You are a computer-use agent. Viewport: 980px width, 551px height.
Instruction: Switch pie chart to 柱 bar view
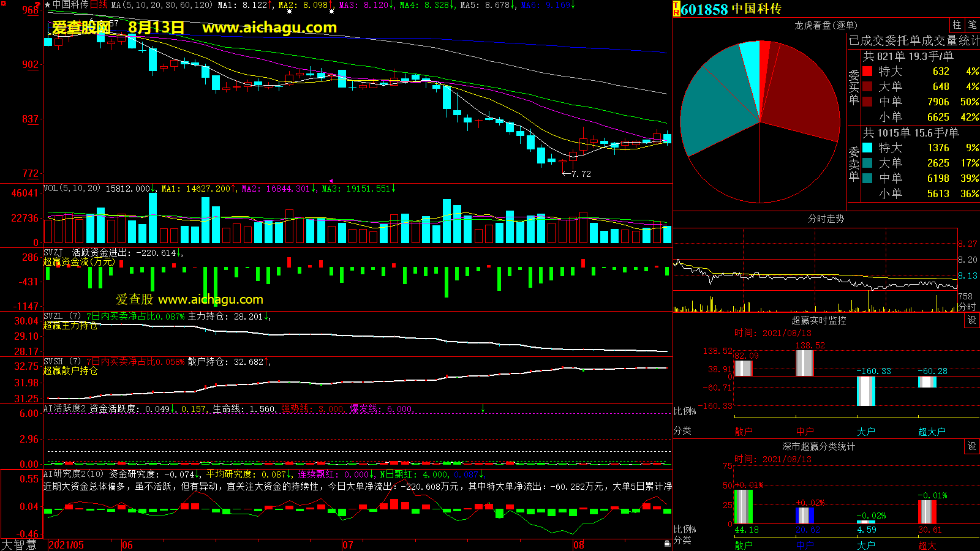click(x=957, y=24)
